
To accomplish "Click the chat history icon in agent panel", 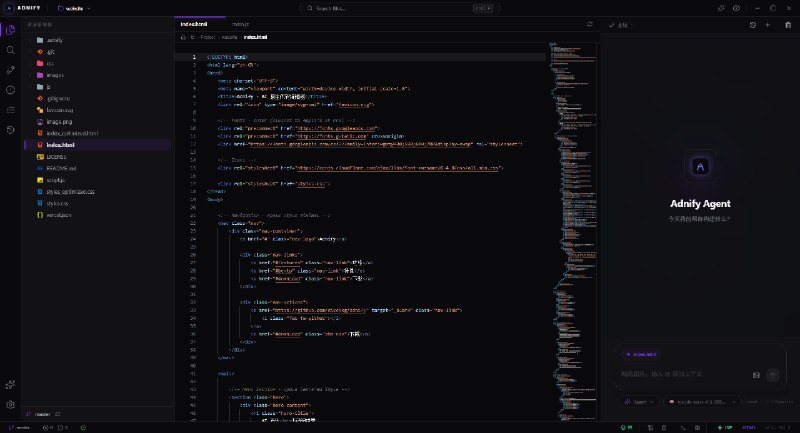I will [x=753, y=24].
